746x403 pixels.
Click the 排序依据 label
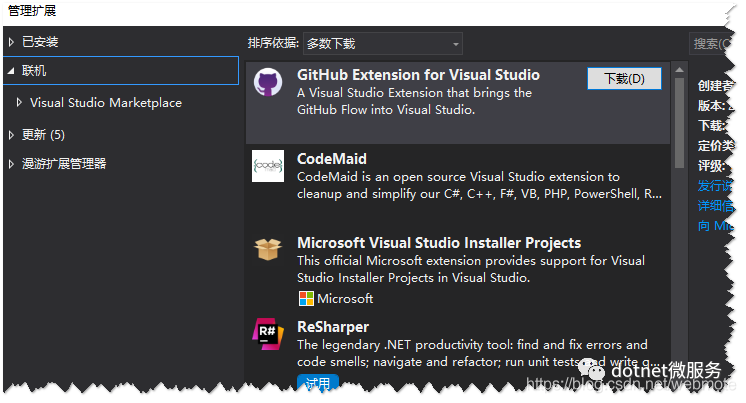pos(273,43)
